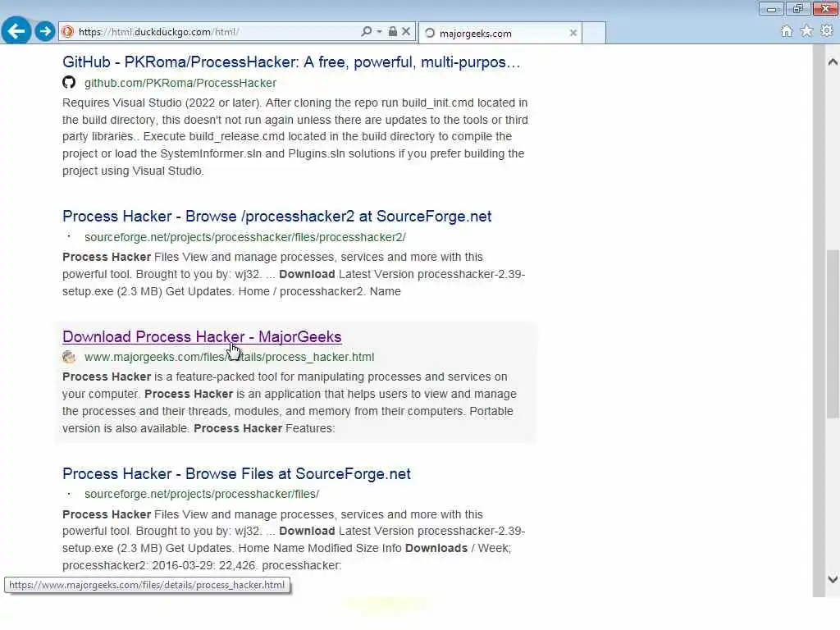Click the vertical scrollbar thumb

[833, 334]
